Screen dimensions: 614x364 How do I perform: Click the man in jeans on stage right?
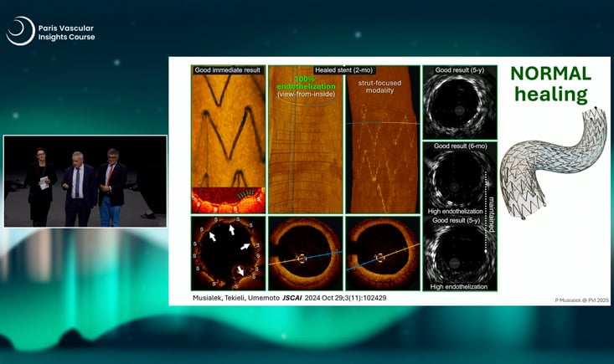[111, 186]
